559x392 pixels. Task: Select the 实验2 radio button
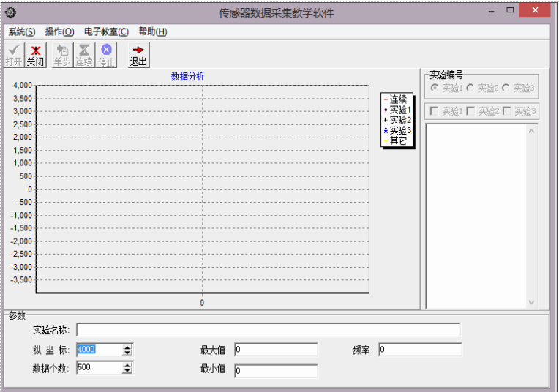[470, 88]
